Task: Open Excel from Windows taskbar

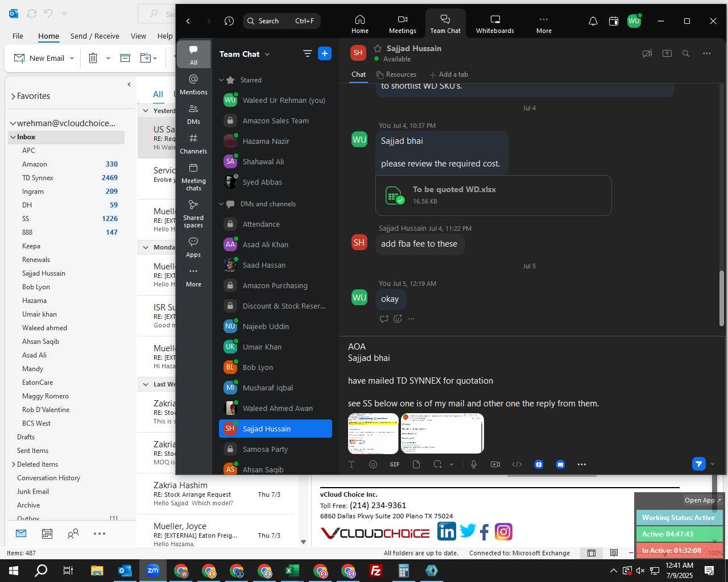Action: point(292,571)
